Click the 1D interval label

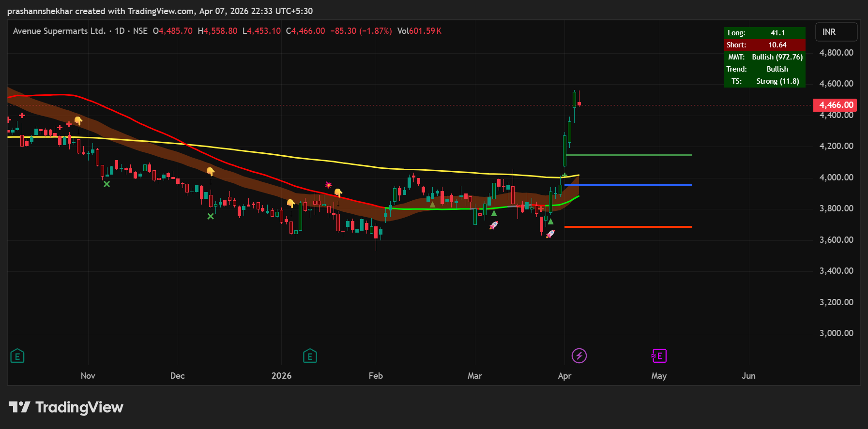(x=120, y=31)
